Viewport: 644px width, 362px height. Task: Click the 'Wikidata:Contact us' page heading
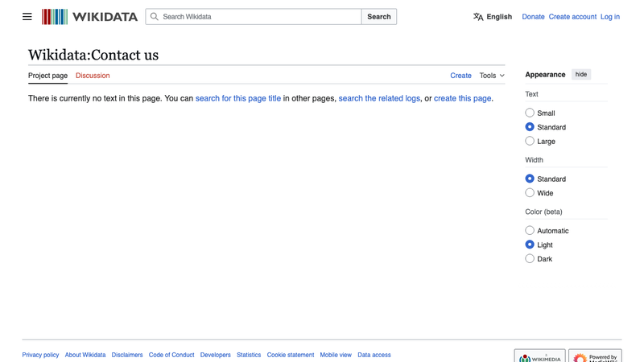(93, 55)
